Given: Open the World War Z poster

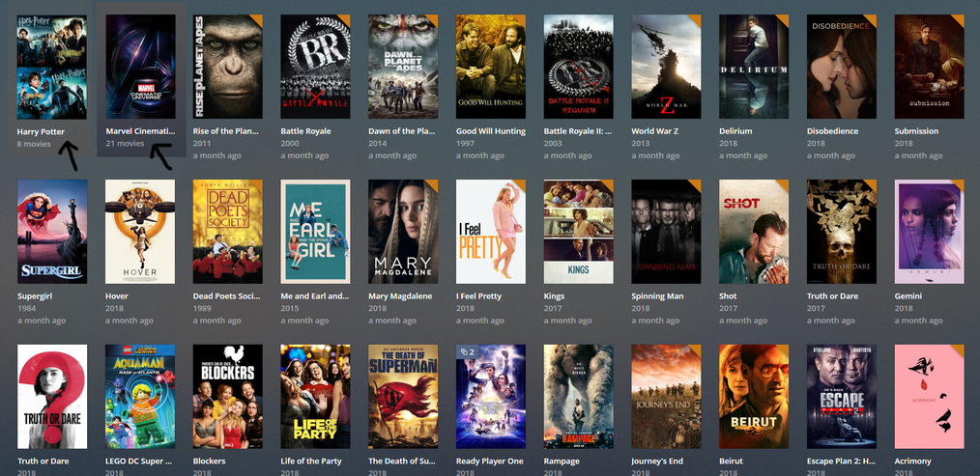Looking at the screenshot, I should 666,67.
